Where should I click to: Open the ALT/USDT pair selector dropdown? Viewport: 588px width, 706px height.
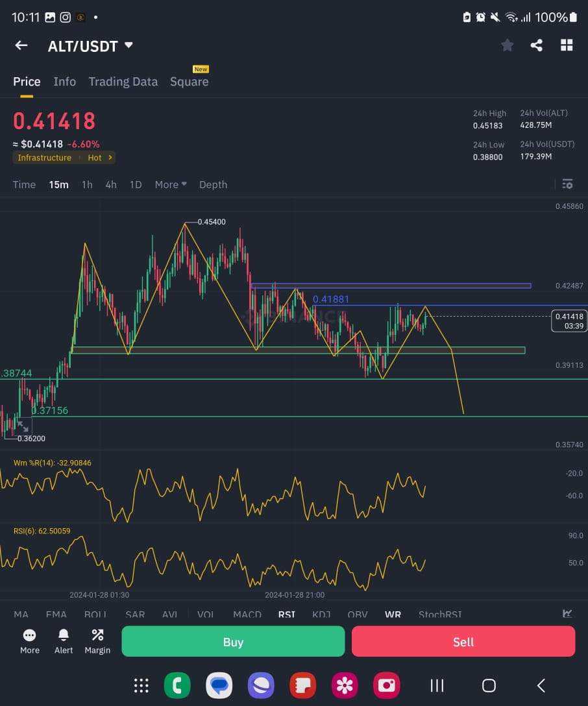click(x=90, y=45)
